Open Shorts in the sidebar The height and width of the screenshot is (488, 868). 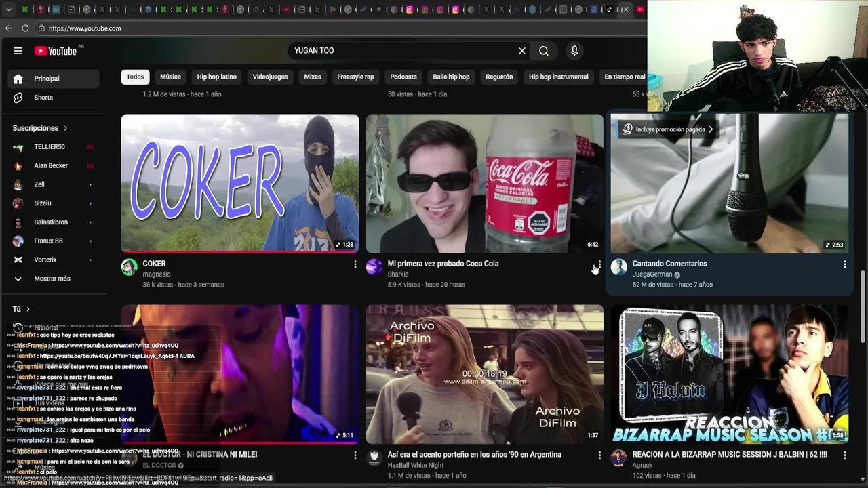tap(54, 98)
